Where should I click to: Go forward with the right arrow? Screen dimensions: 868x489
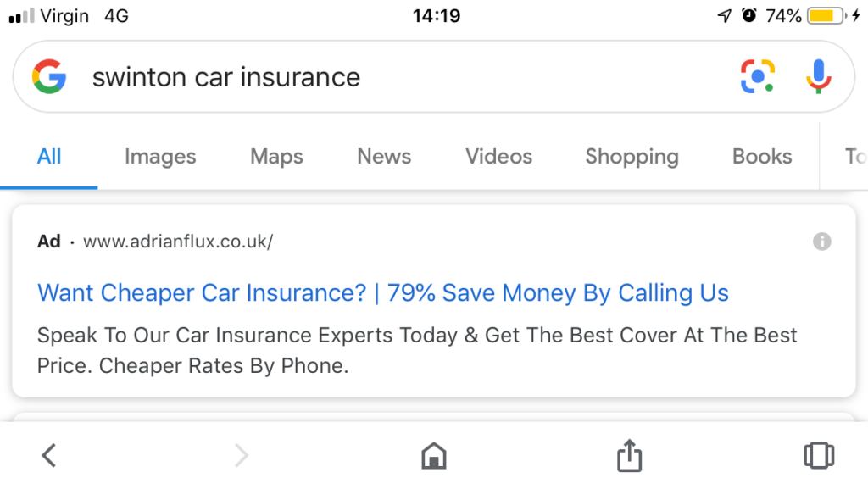point(242,455)
